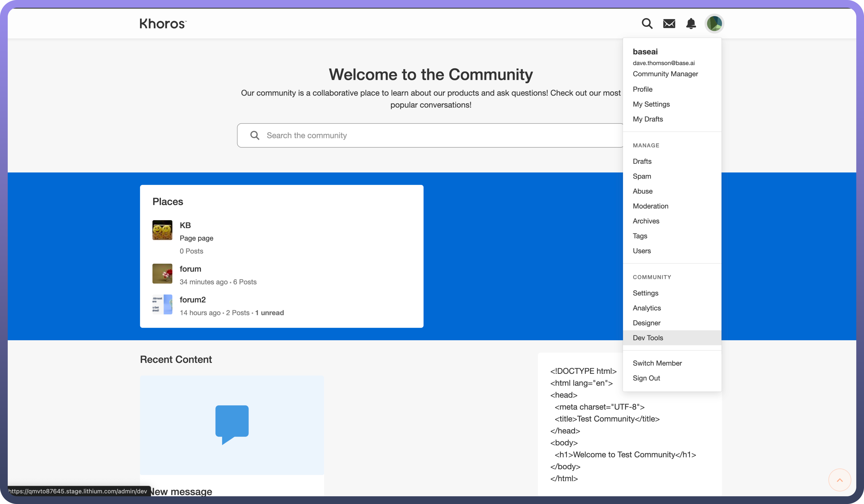Click the scroll-to-top arrow button
The image size is (864, 504).
(x=839, y=480)
